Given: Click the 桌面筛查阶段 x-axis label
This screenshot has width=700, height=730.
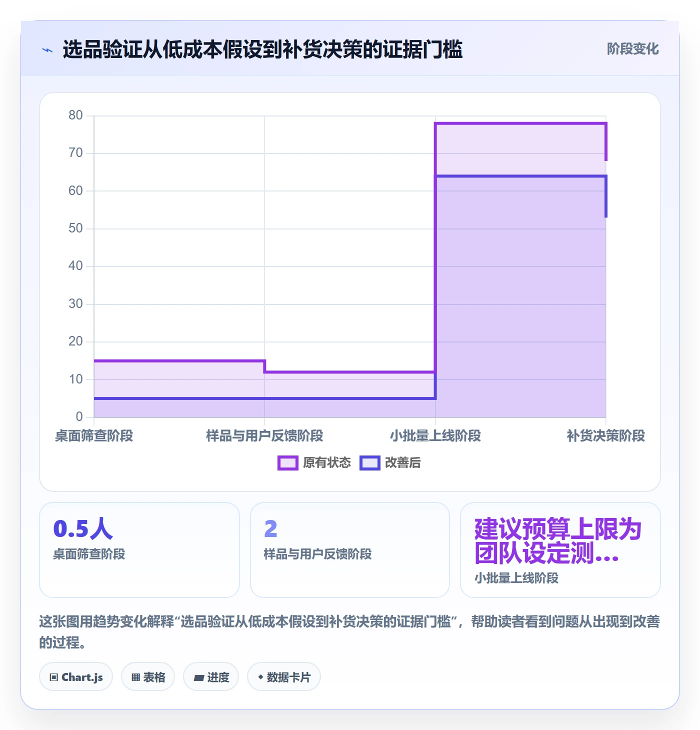Looking at the screenshot, I should (94, 436).
